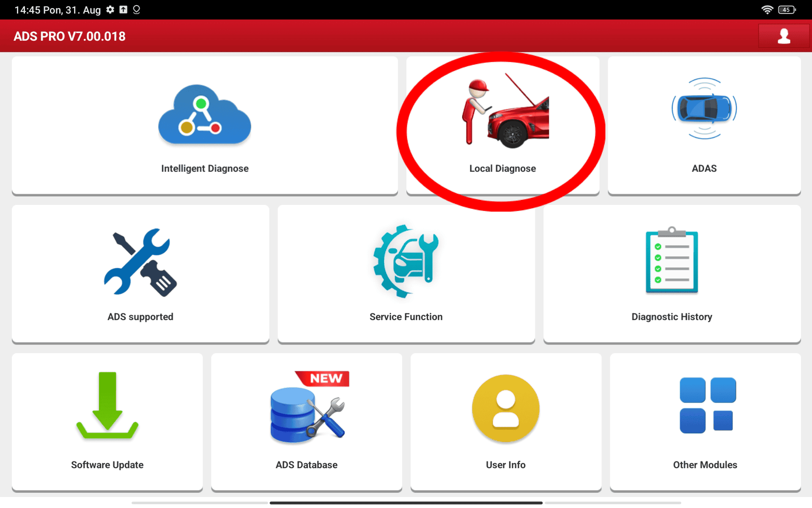Click the Local Diagnose label
This screenshot has height=508, width=812.
point(502,168)
